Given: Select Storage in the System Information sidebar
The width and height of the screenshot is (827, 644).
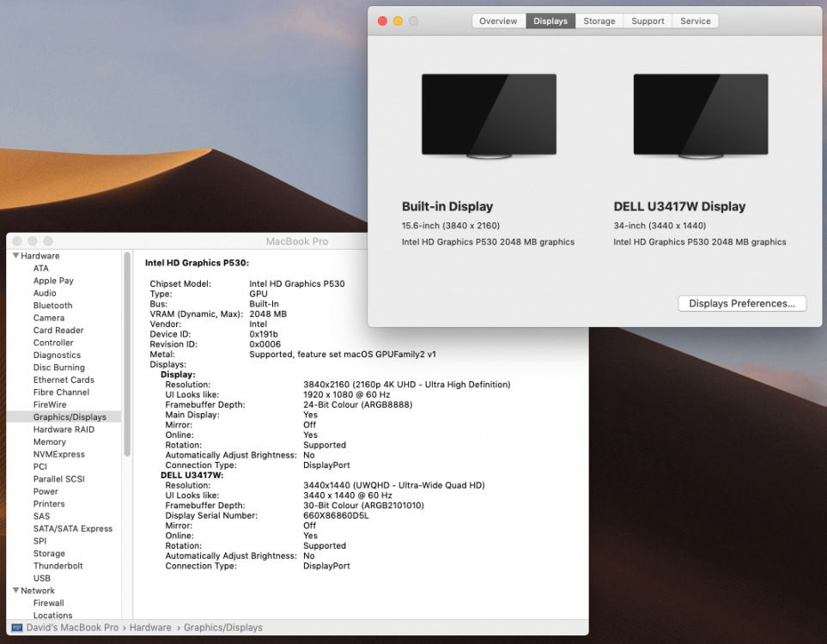Looking at the screenshot, I should (49, 553).
